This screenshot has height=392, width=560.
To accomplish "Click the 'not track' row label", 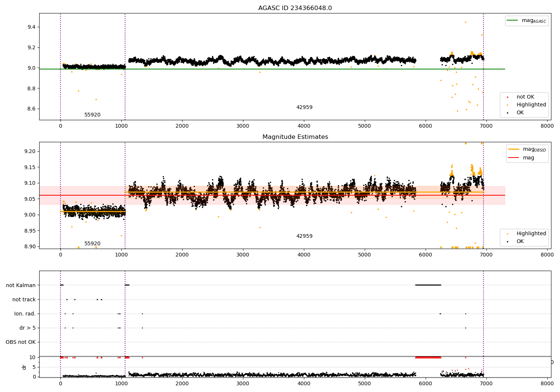I will 24,300.
